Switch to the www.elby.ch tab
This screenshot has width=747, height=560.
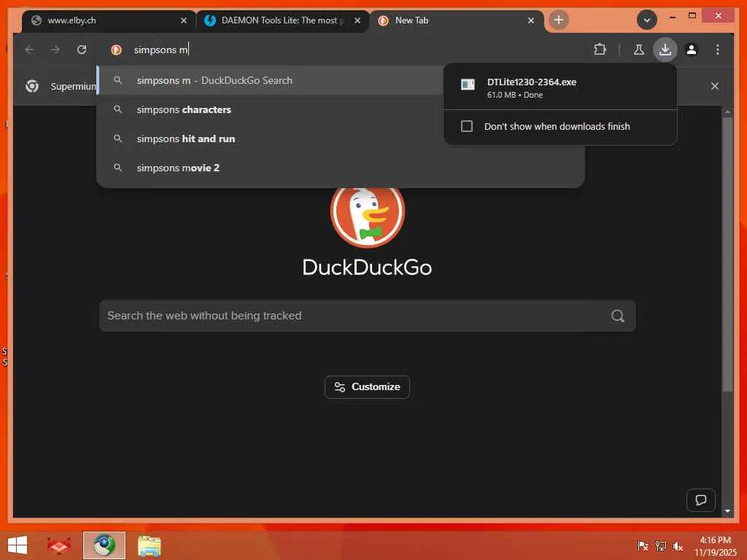click(109, 20)
